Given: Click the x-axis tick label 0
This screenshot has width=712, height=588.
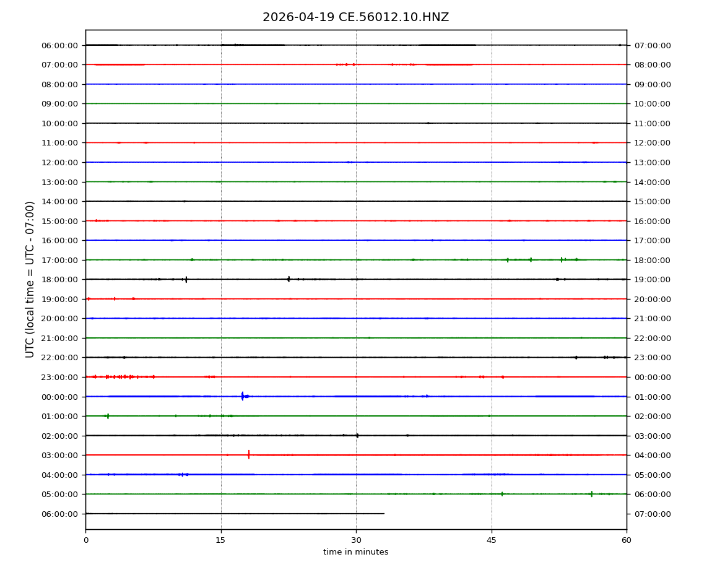Looking at the screenshot, I should tap(85, 540).
